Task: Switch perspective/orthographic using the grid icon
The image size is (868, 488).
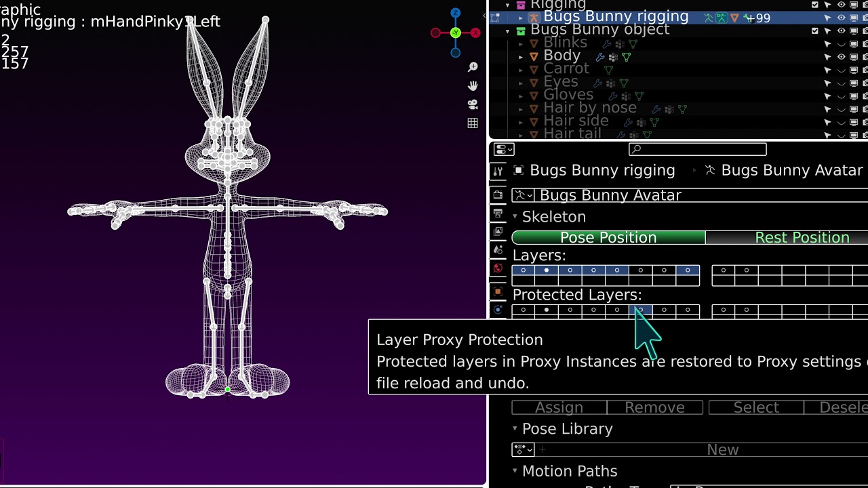Action: pyautogui.click(x=473, y=123)
